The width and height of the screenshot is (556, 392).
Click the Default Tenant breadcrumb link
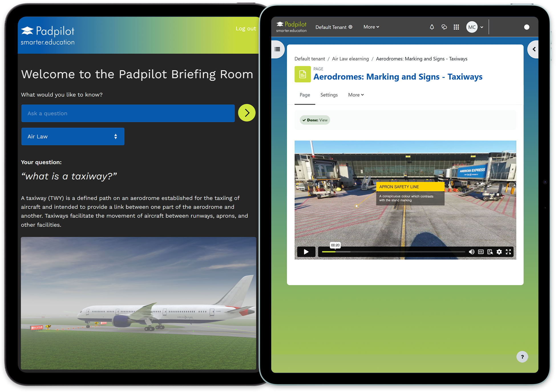(310, 58)
